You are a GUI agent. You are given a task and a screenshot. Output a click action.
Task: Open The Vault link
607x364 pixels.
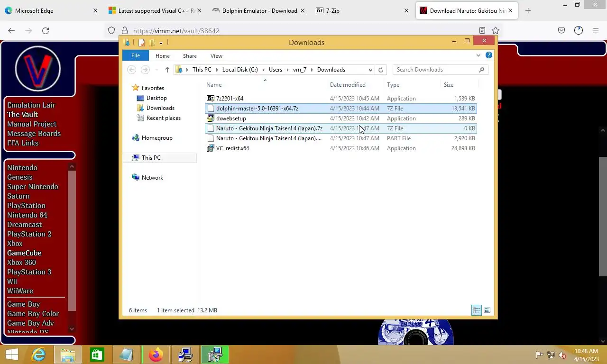(22, 115)
